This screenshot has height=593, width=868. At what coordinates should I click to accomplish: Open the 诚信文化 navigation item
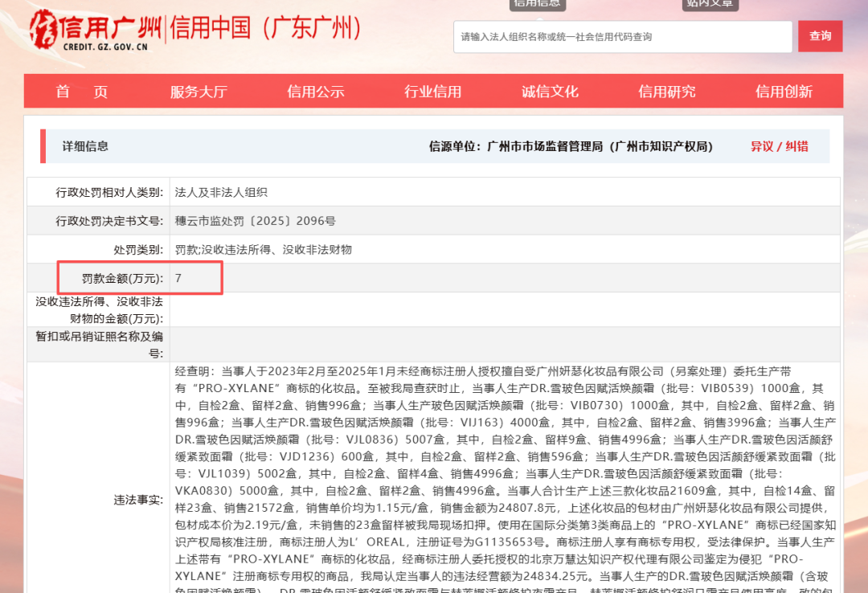point(550,92)
